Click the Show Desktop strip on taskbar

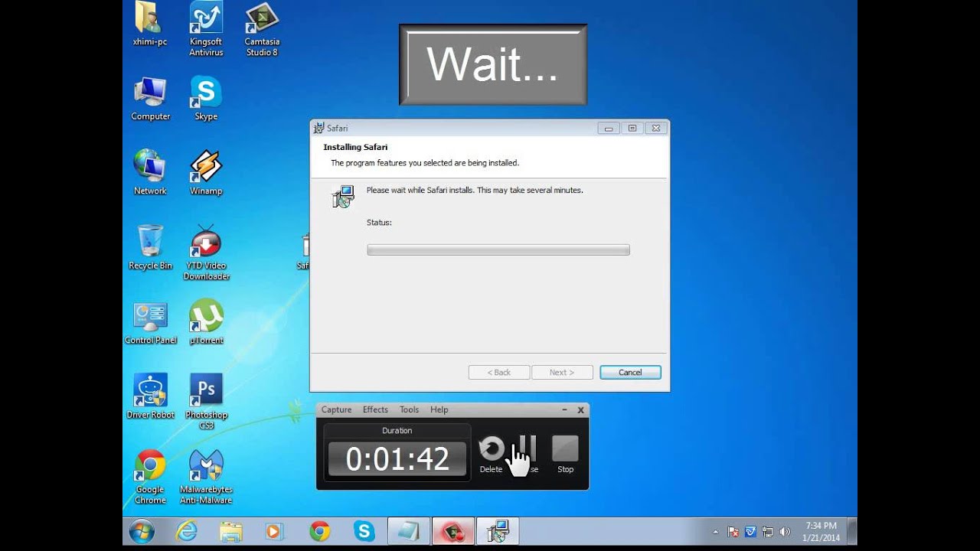tap(851, 532)
